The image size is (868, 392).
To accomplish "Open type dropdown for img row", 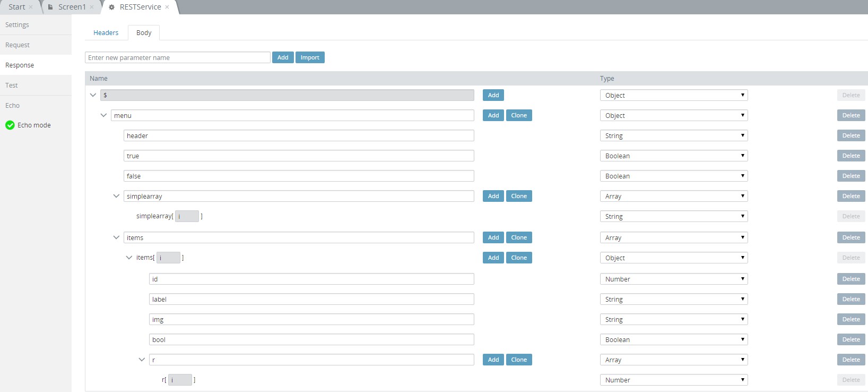I will click(x=674, y=319).
